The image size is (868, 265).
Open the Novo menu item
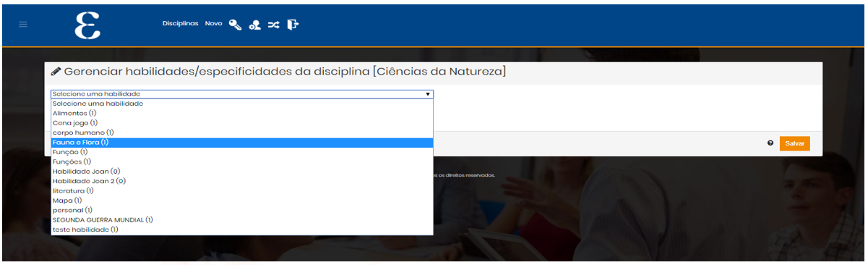(213, 23)
